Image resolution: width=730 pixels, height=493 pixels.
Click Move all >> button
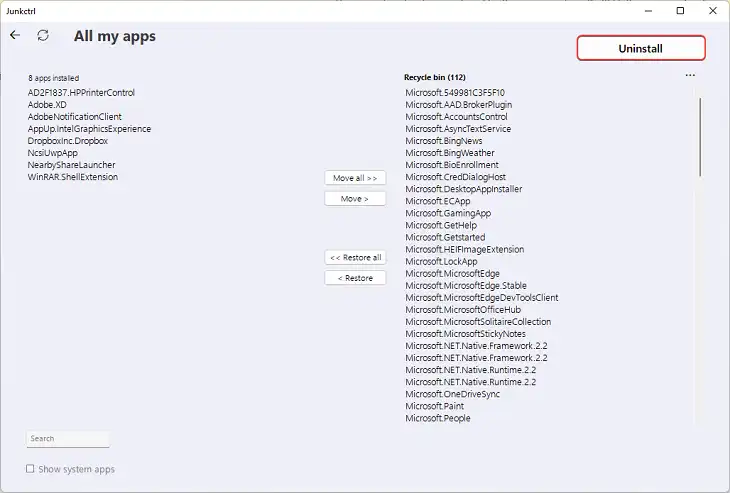coord(355,178)
